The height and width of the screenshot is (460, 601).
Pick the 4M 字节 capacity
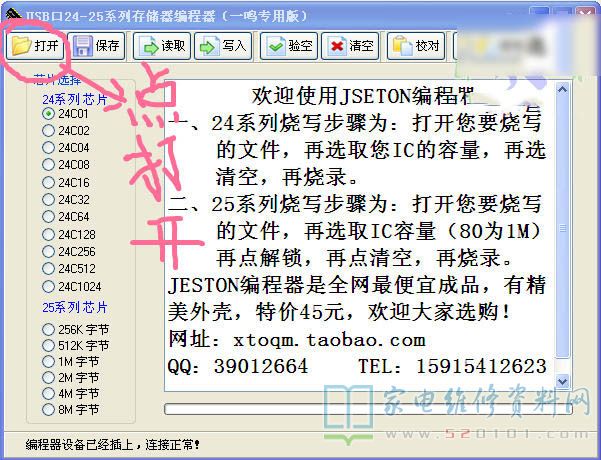click(x=48, y=394)
